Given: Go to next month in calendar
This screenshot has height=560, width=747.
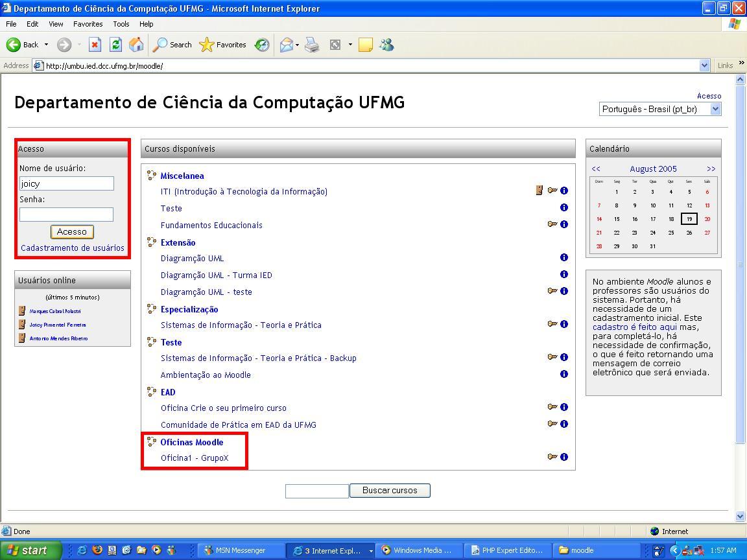Looking at the screenshot, I should pos(711,169).
